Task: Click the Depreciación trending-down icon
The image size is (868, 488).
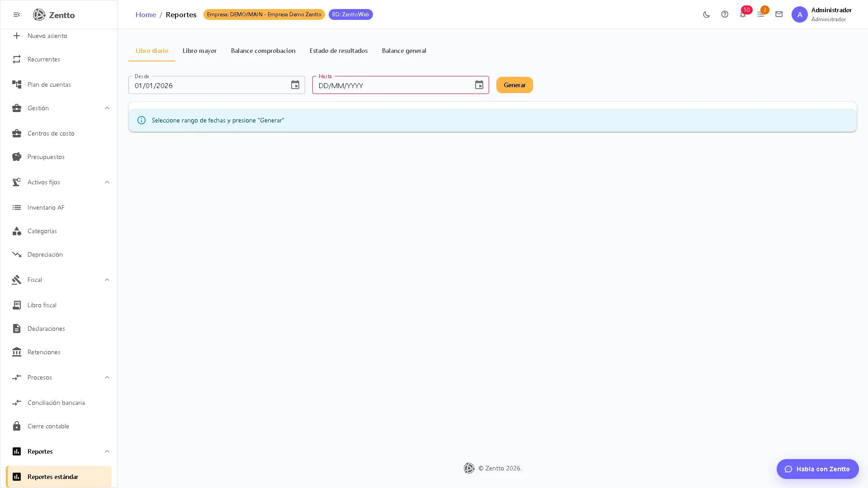Action: tap(17, 254)
